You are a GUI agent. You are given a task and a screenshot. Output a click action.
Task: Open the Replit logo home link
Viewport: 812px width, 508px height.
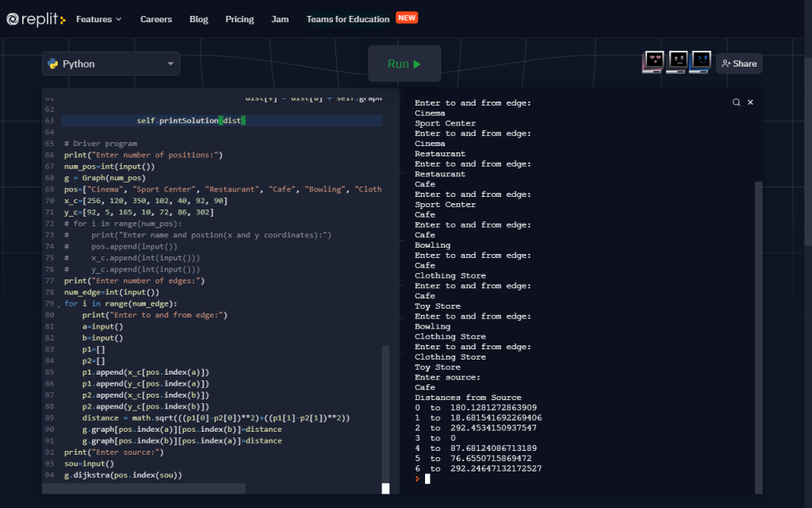click(36, 19)
